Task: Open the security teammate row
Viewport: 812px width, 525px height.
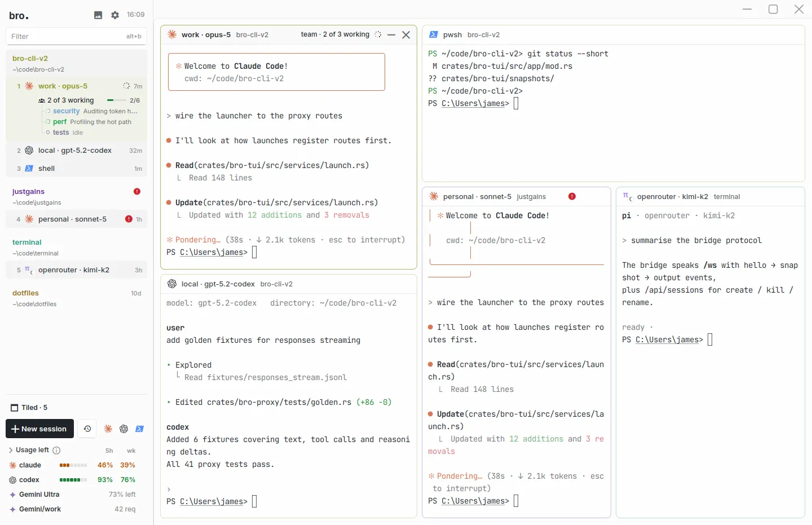Action: click(91, 111)
